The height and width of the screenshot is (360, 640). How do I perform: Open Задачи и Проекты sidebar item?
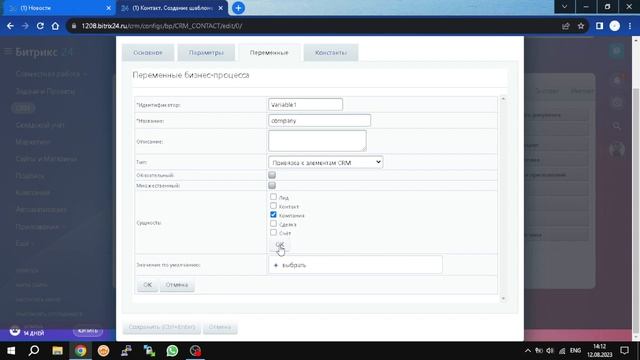(45, 91)
